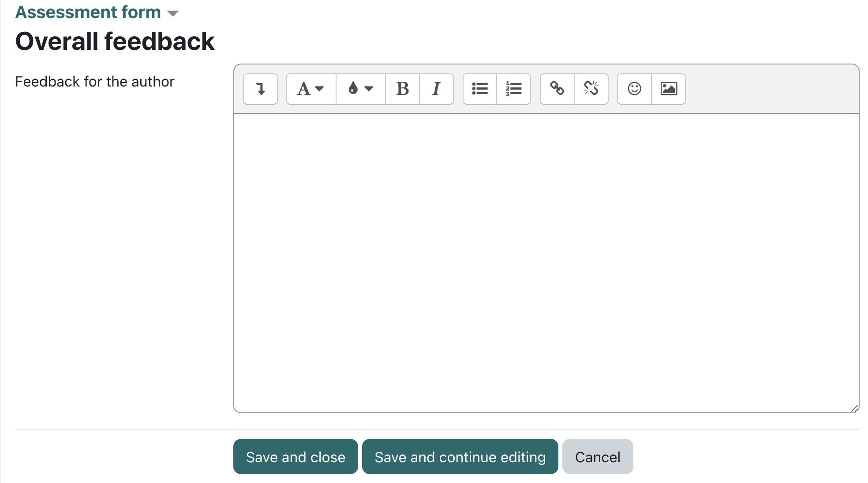Insert a link in the editor

[x=557, y=89]
